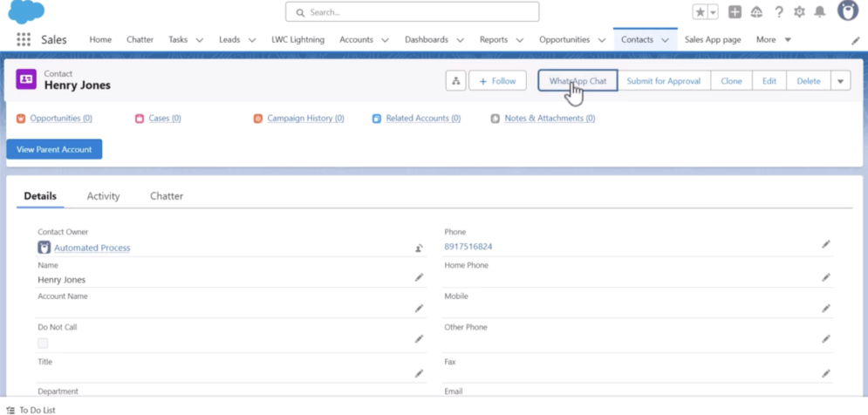Open the More navigation dropdown
This screenshot has height=415, width=868.
(773, 40)
